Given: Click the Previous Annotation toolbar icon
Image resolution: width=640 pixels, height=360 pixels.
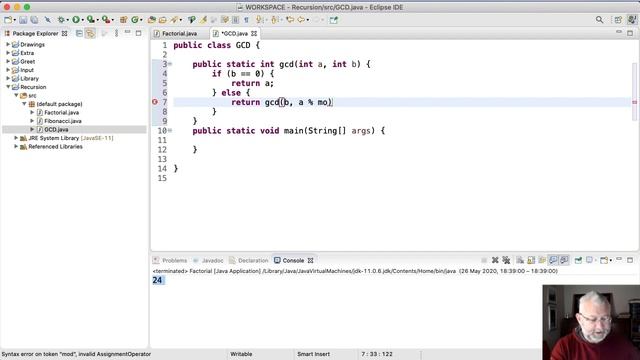Looking at the screenshot, I should pyautogui.click(x=275, y=20).
